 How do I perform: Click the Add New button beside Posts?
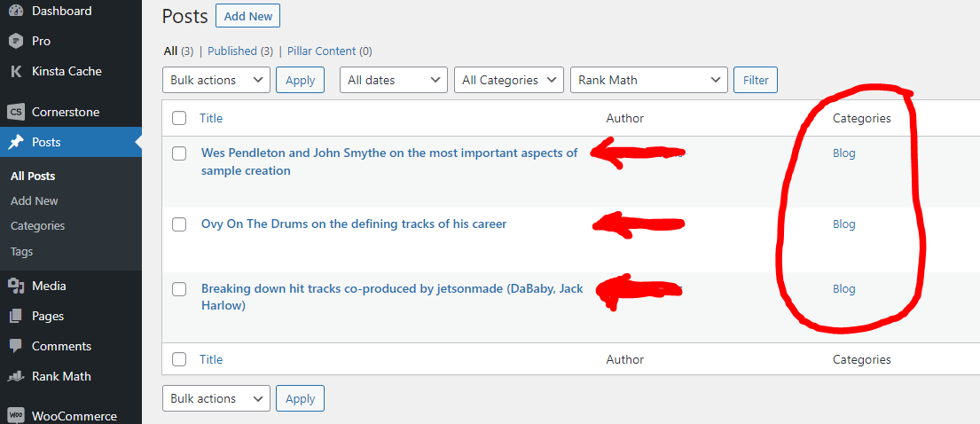pos(247,16)
